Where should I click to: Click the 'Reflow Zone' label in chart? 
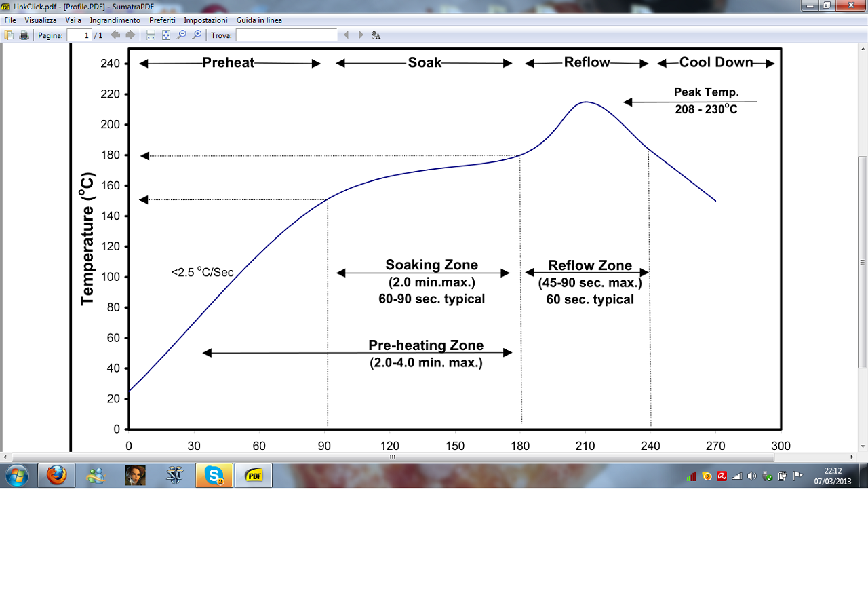coord(590,265)
